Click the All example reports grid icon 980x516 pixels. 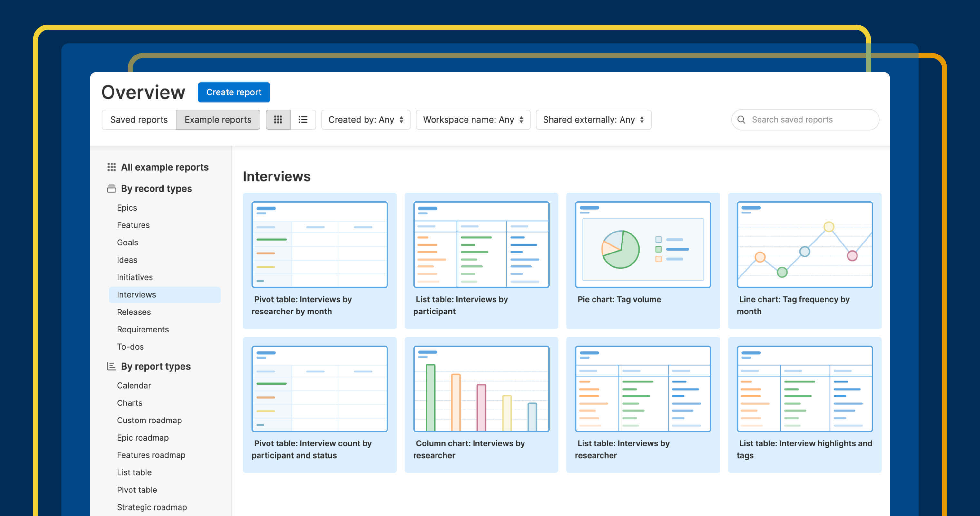(x=112, y=167)
